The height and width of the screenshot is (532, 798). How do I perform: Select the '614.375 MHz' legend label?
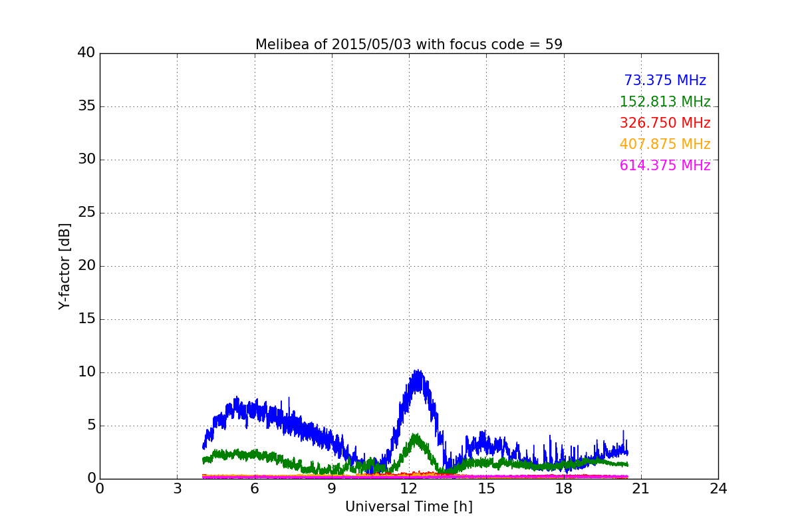coord(665,166)
